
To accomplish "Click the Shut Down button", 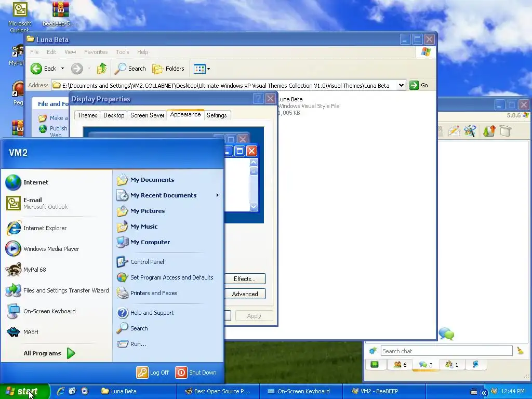I will click(196, 373).
